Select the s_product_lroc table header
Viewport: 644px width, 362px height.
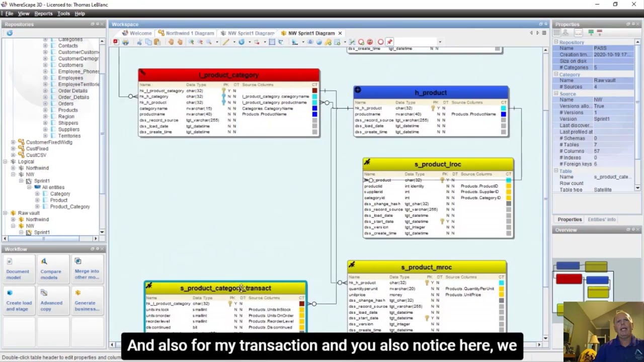[438, 164]
